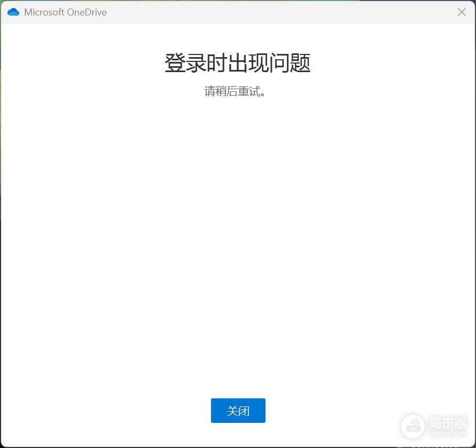
Task: Click the OneDrive cloud icon in title bar
Action: click(x=13, y=12)
